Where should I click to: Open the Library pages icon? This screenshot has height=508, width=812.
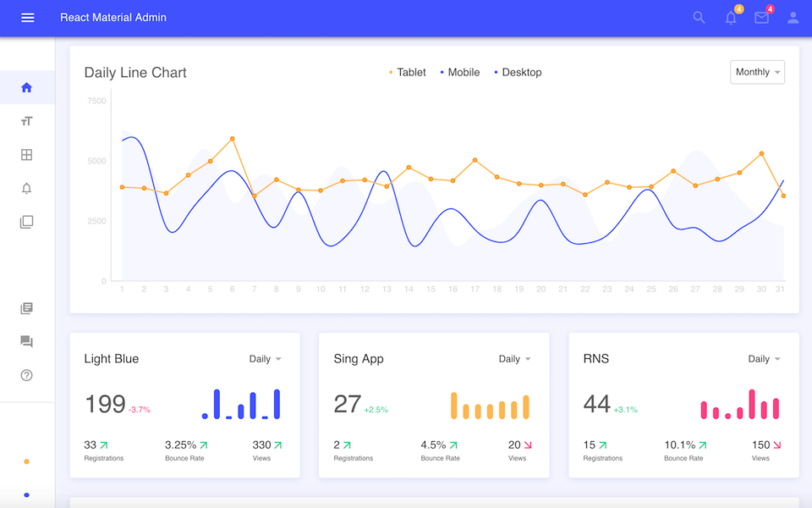[x=26, y=307]
